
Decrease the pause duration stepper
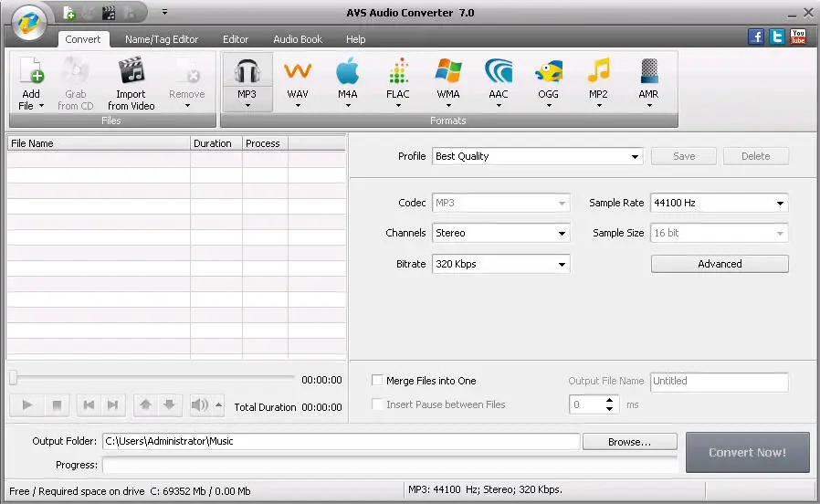tap(609, 409)
